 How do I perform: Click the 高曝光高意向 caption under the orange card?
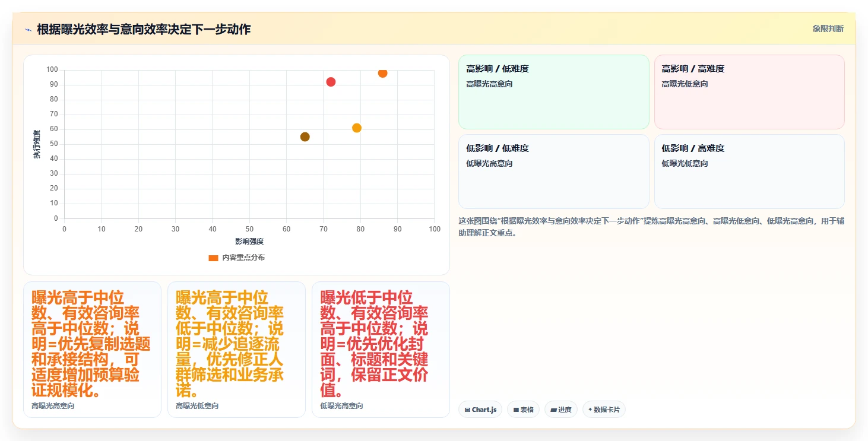tap(53, 406)
